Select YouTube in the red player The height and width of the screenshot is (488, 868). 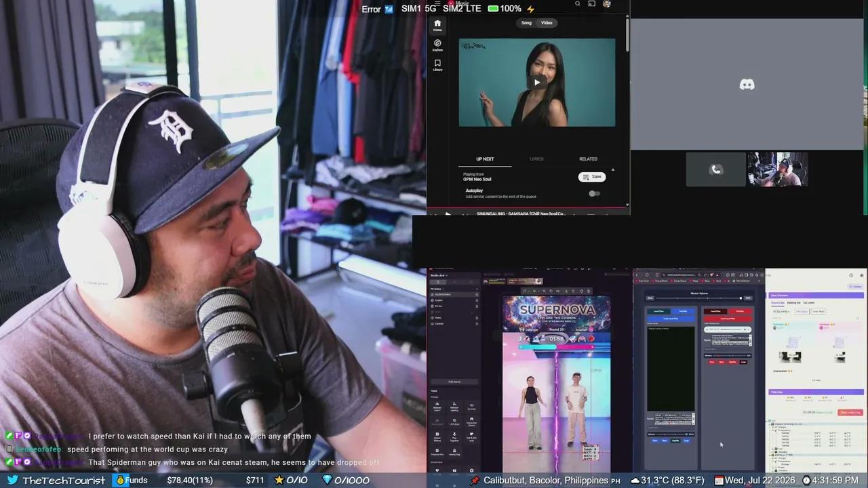pos(739,311)
